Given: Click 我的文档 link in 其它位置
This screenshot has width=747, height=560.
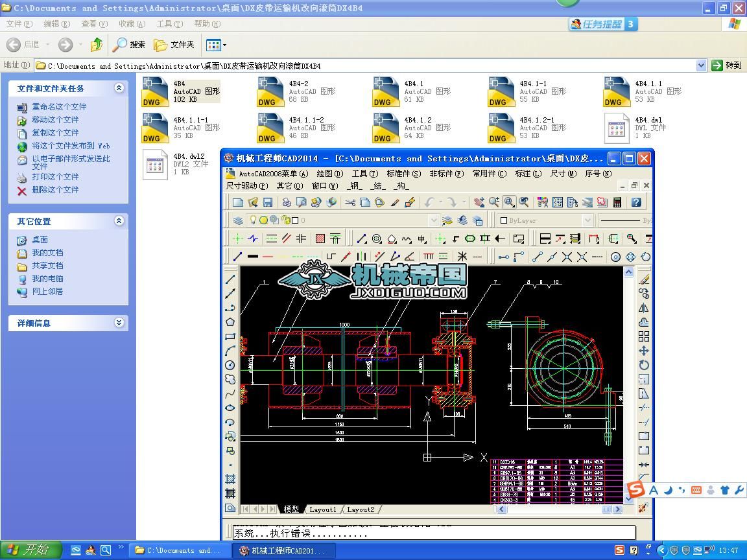Looking at the screenshot, I should 47,253.
